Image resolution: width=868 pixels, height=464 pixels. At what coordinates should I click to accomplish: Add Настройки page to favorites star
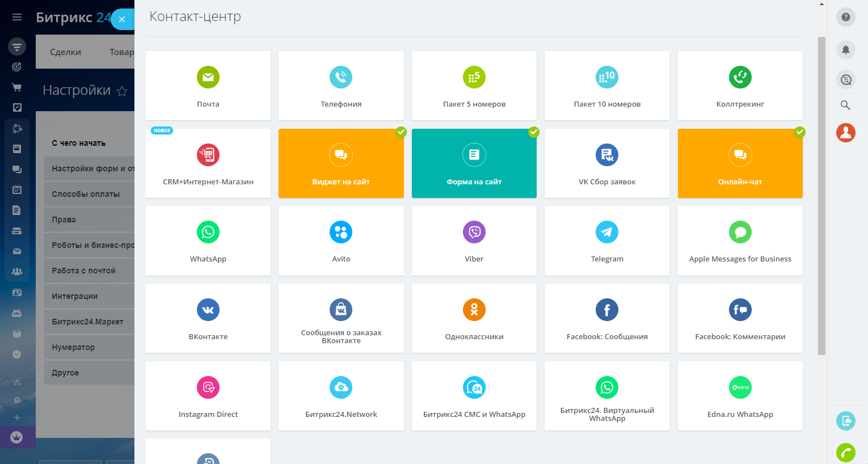point(122,91)
